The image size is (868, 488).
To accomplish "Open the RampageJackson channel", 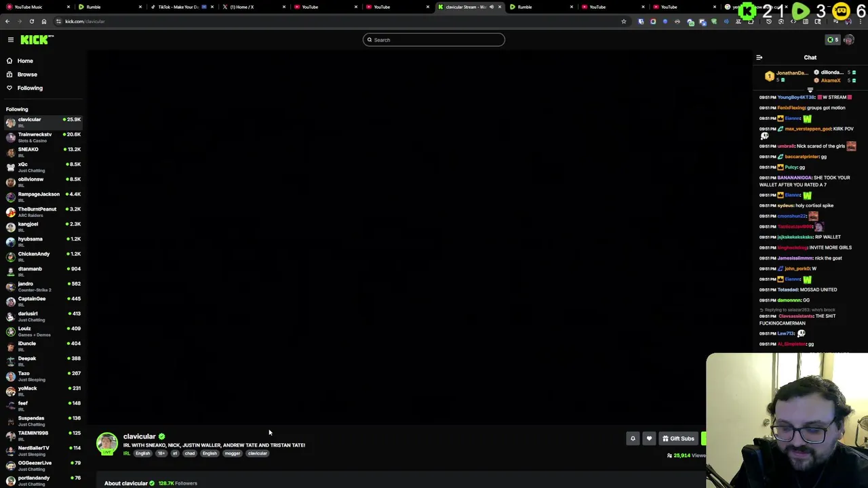I will click(x=43, y=197).
